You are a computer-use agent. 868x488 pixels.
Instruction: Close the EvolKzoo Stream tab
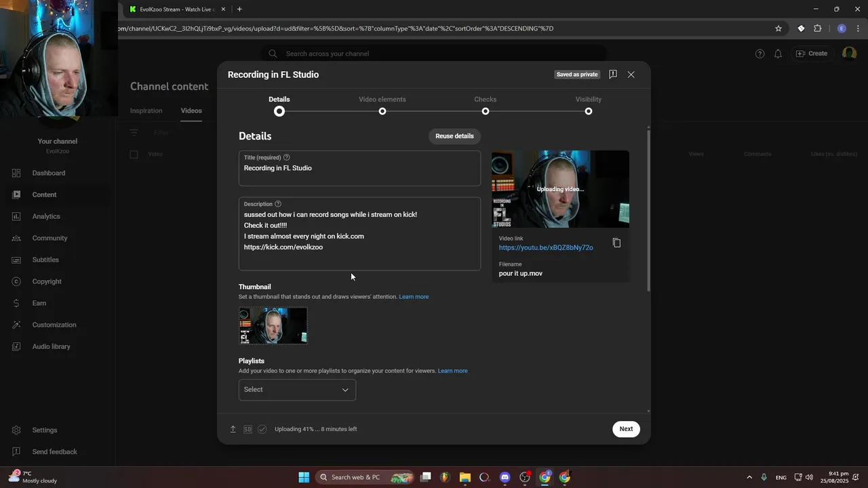(x=223, y=9)
